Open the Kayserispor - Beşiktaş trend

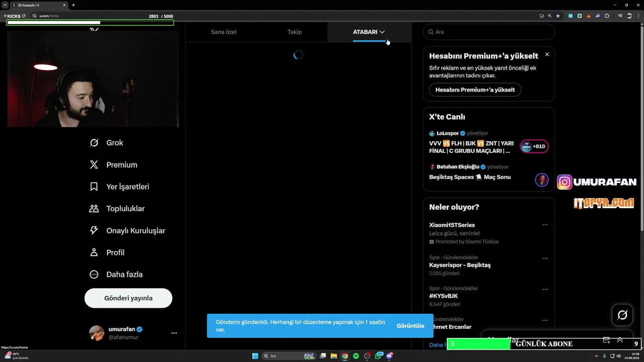(x=489, y=265)
